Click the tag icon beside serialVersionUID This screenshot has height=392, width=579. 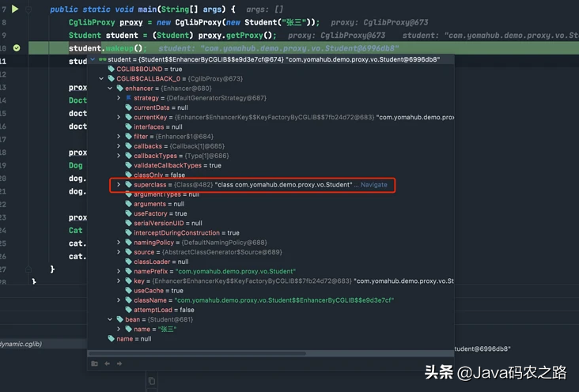(128, 223)
